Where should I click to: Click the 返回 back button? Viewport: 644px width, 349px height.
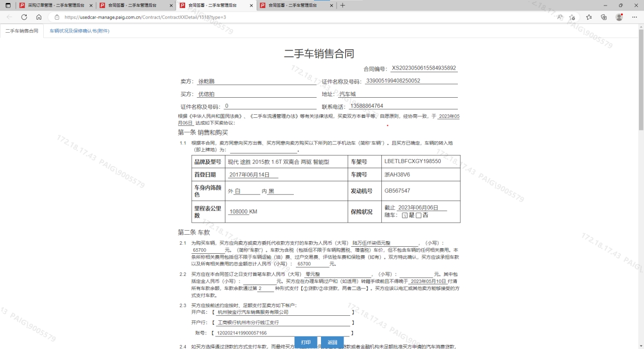point(332,342)
